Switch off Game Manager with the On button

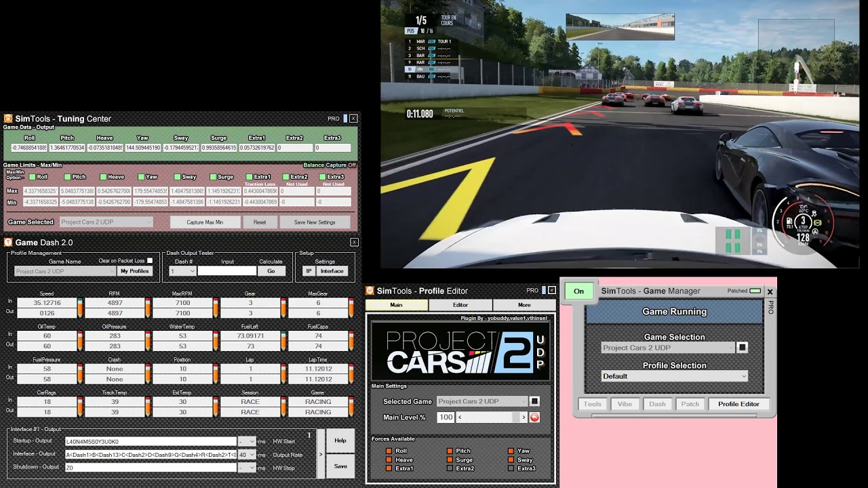(578, 291)
